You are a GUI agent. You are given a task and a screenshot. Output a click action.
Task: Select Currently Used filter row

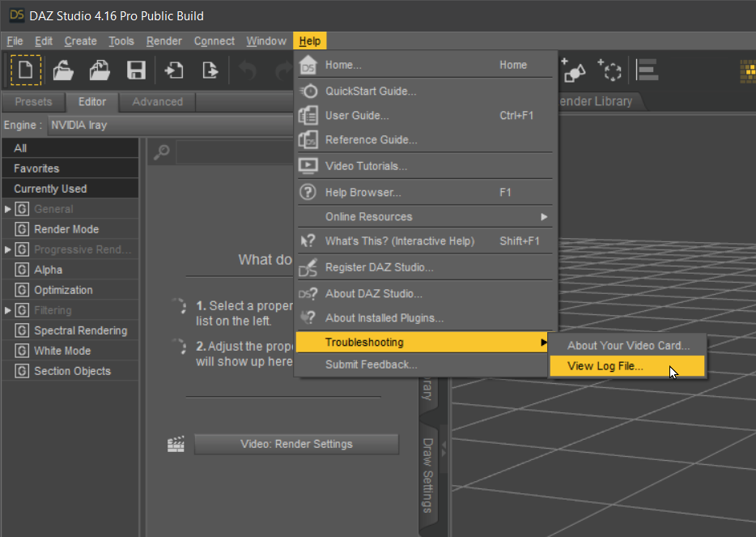[x=70, y=189]
